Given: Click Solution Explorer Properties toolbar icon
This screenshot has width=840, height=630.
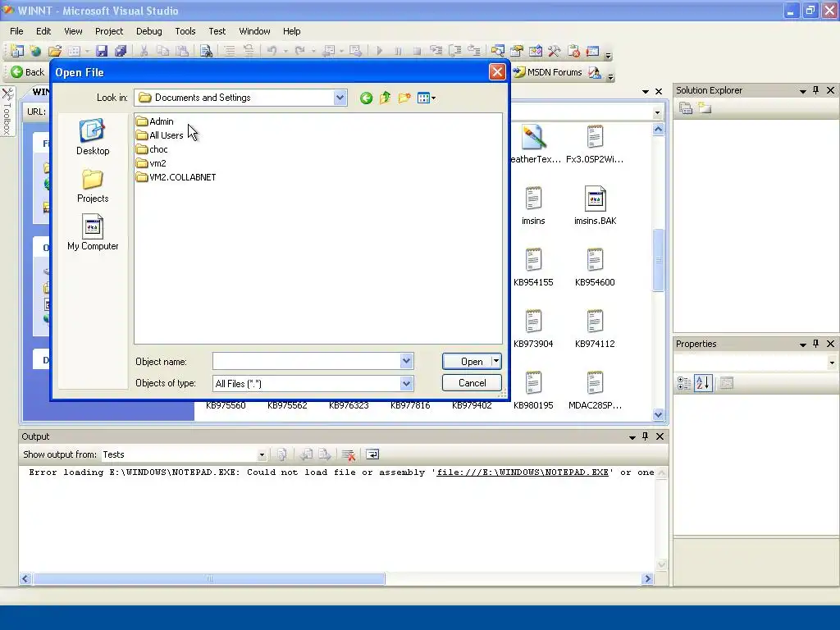Looking at the screenshot, I should (x=686, y=108).
